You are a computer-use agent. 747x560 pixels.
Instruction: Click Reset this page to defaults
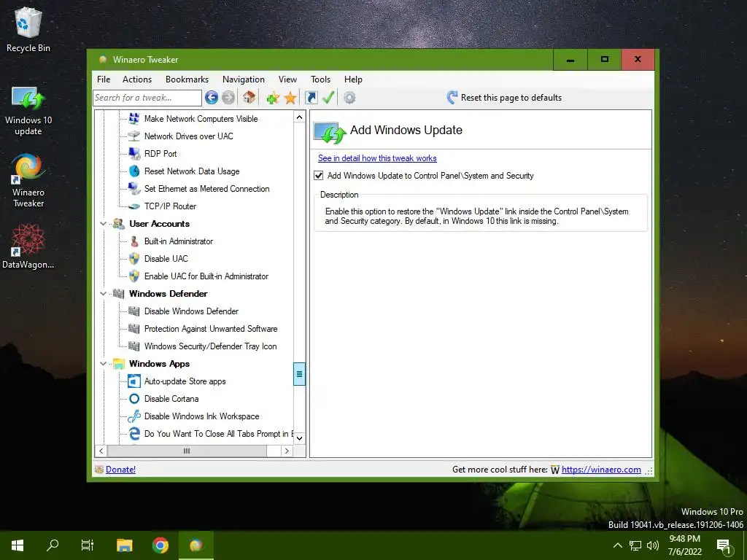tap(504, 98)
